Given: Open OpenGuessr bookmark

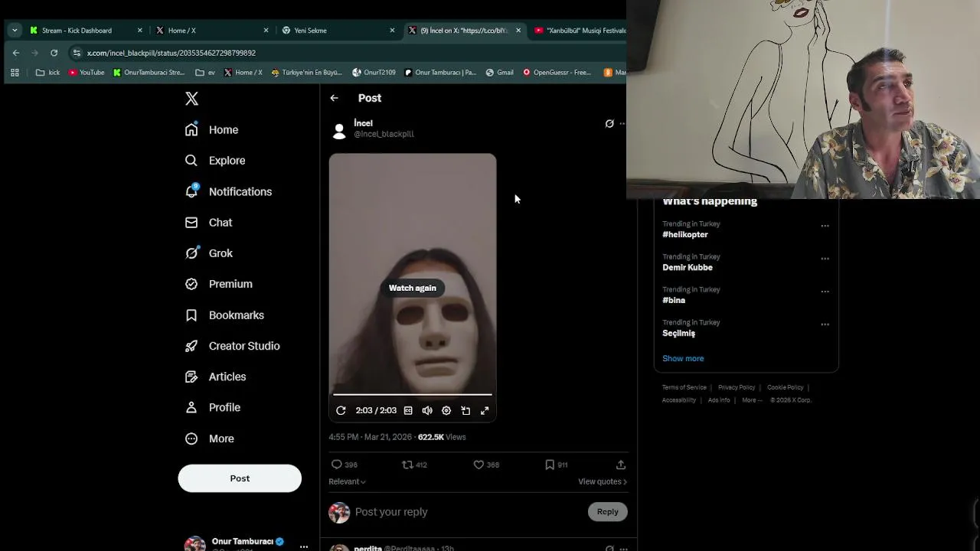Looking at the screenshot, I should coord(557,73).
